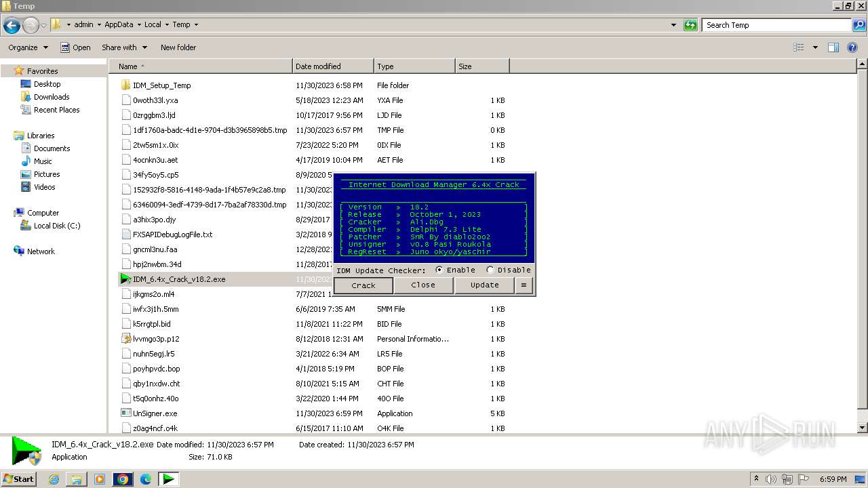Switch to IDM Crack taskbar icon

(x=168, y=479)
